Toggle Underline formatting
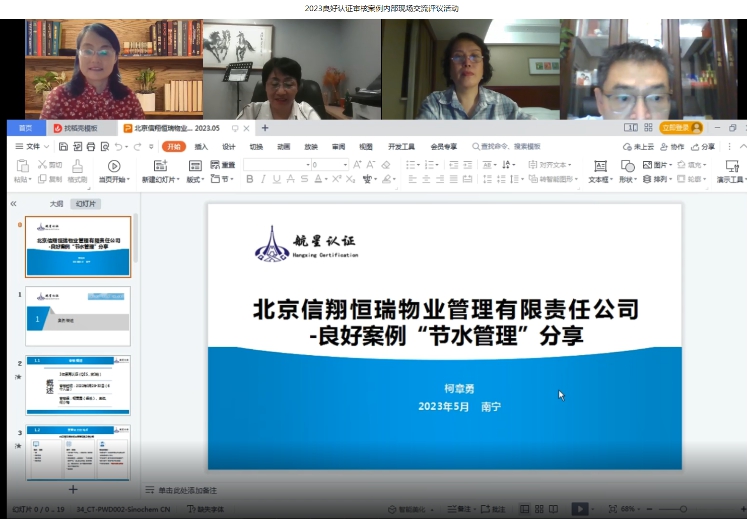Screen dimensions: 748x520 click(278, 180)
